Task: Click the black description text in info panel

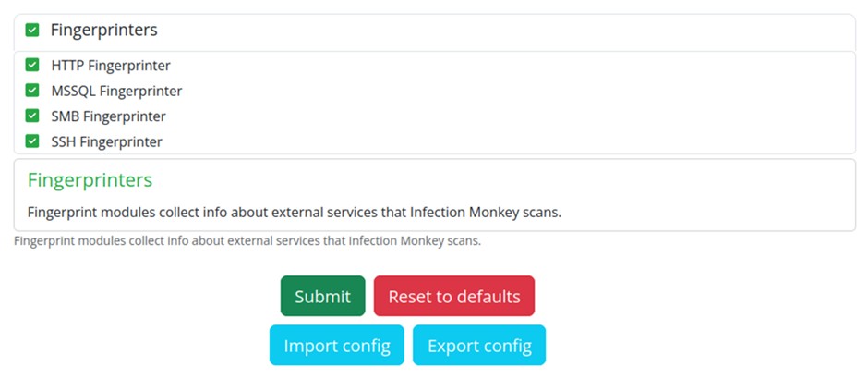Action: click(294, 212)
